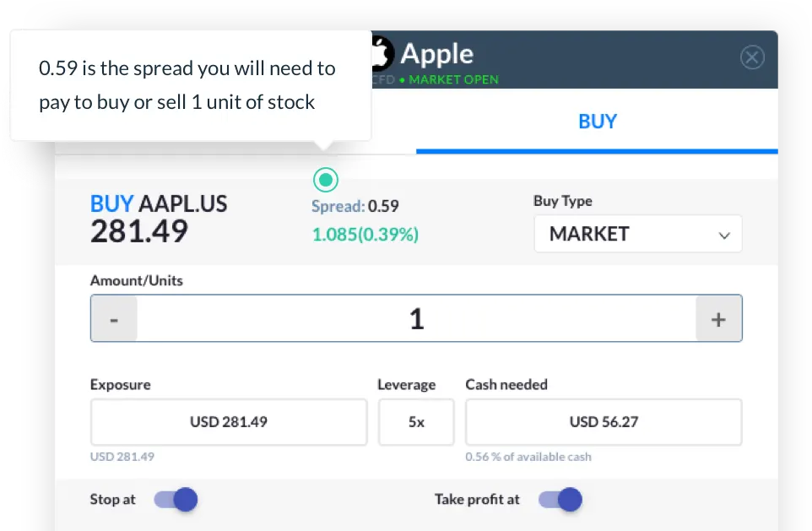
Task: Open the Buy Type MARKET dropdown
Action: tap(625, 234)
